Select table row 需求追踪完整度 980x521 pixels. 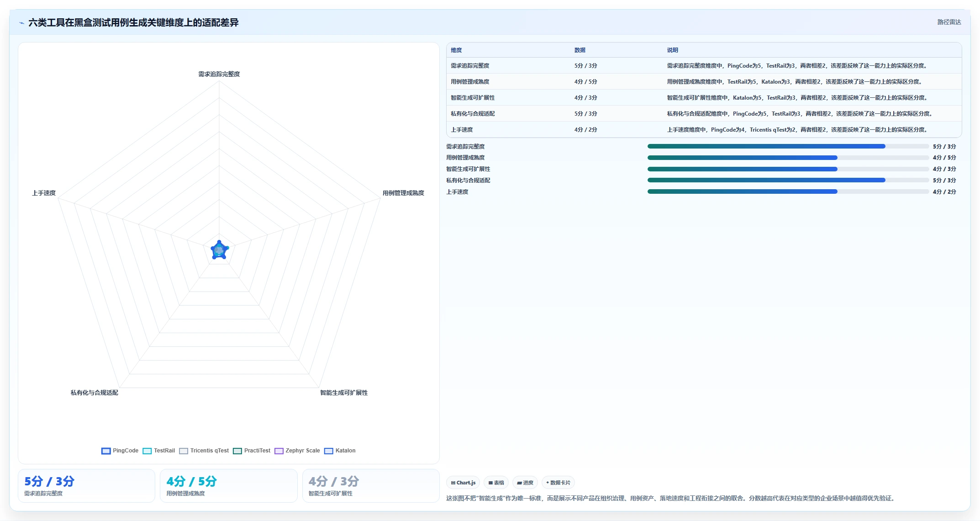point(704,66)
